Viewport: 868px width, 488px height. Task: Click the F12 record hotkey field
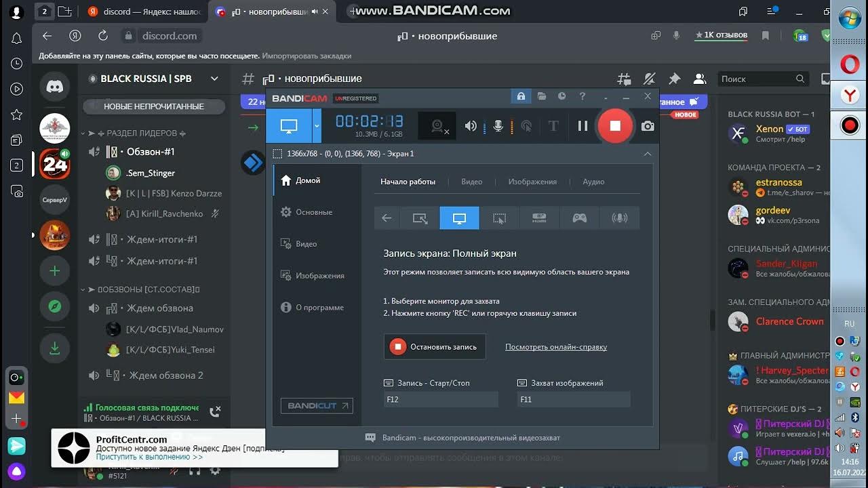coord(441,399)
